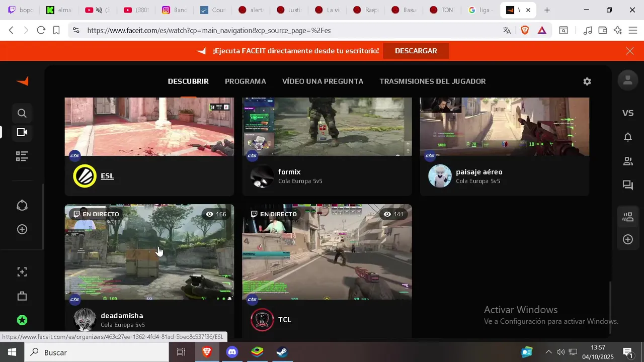Open the profile avatar icon at top right
The image size is (644, 362).
coord(627,80)
